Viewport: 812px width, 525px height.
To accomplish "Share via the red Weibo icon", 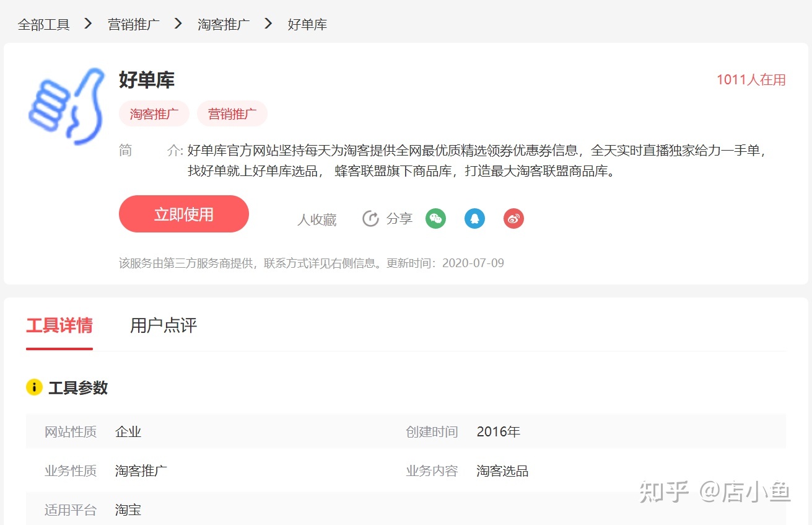I will coord(514,218).
